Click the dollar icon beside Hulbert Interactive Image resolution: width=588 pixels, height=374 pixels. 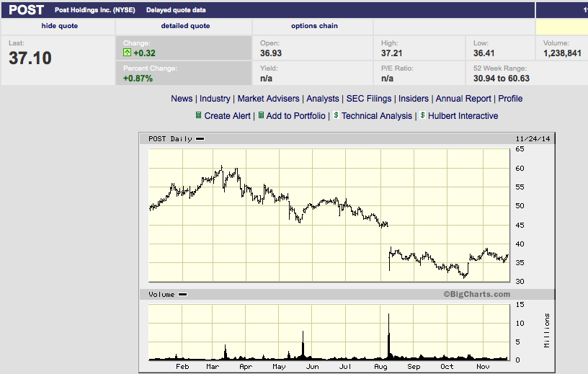pos(422,115)
